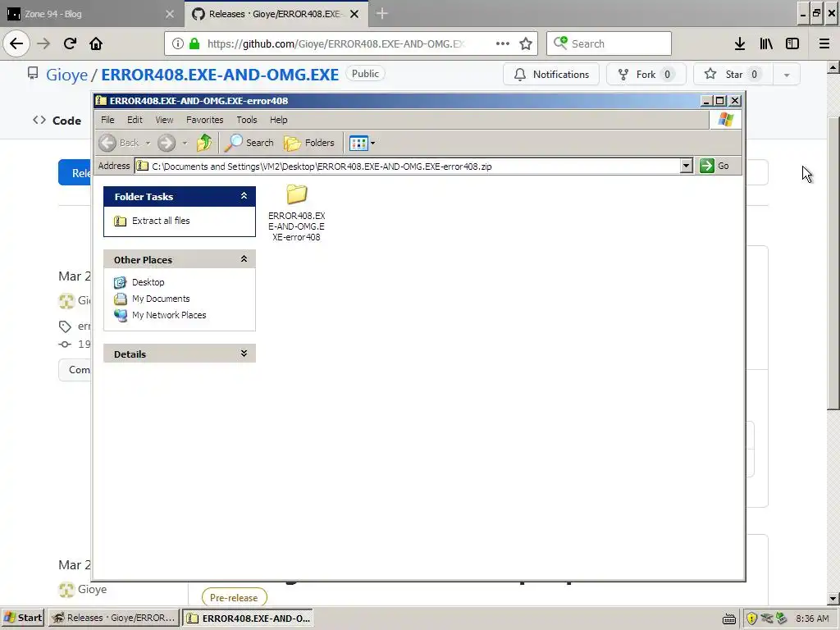Open the Views icon menu
Screen dimensions: 840x630
tap(358, 143)
